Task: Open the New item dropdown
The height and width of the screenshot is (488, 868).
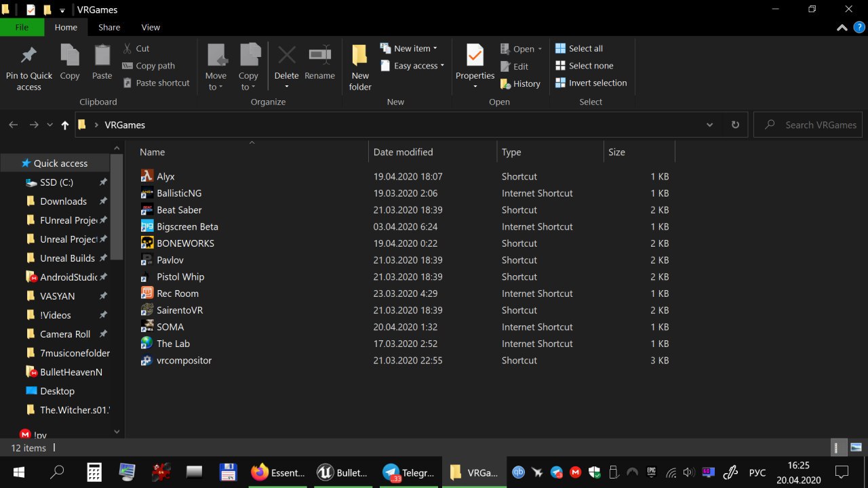Action: tap(409, 48)
